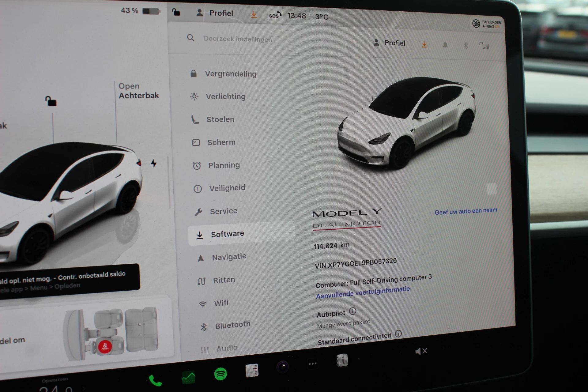Open the dashcam camera app

(x=283, y=366)
